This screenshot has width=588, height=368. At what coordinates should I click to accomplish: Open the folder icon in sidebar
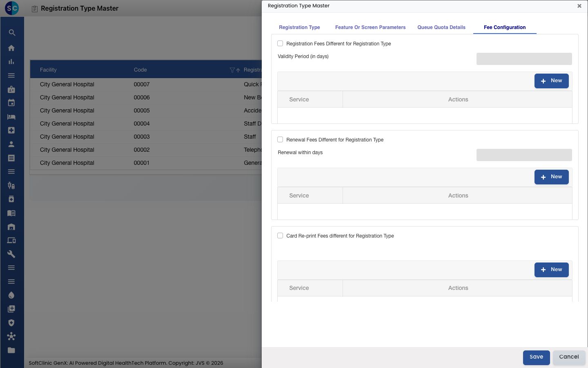pos(11,350)
